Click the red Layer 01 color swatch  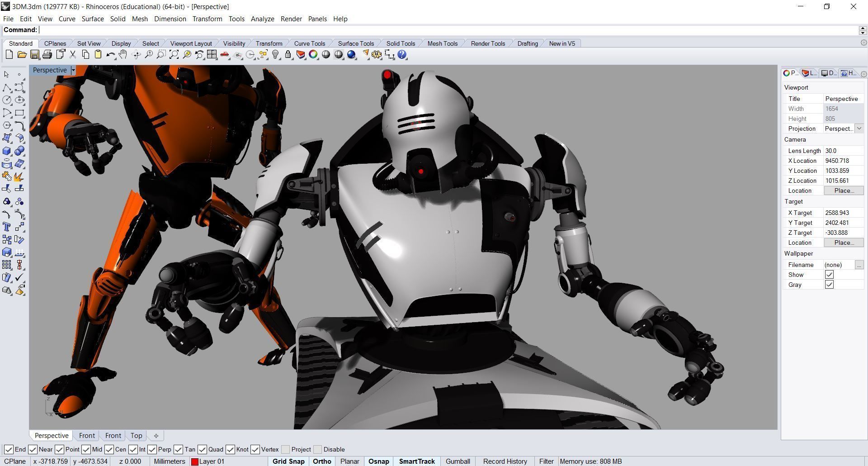195,461
